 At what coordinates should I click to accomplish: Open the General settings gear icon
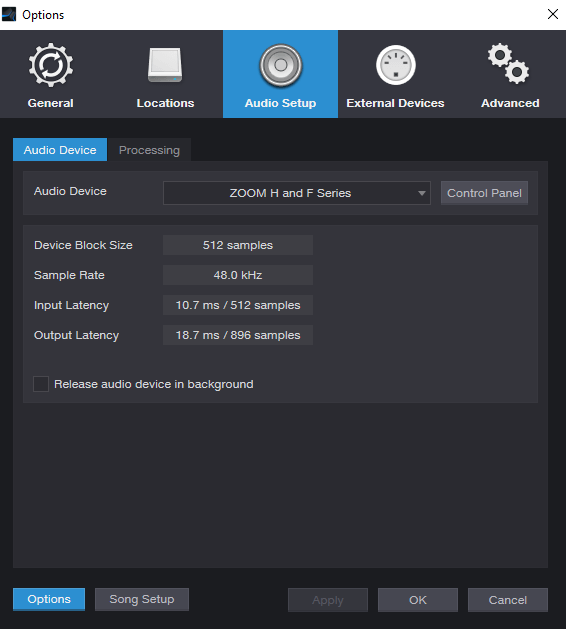point(51,65)
